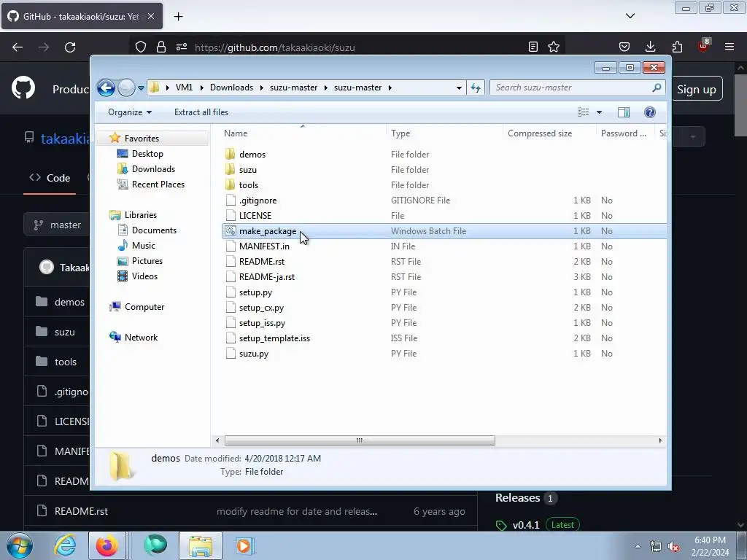747x560 pixels.
Task: Click the Change your view icon
Action: pyautogui.click(x=584, y=112)
